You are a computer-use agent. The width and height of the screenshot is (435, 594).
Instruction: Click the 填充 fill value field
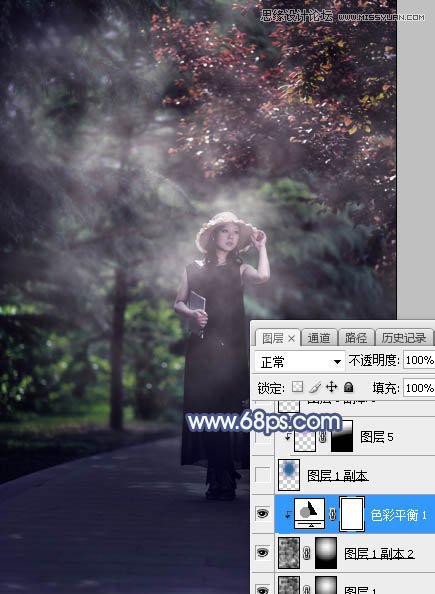419,388
